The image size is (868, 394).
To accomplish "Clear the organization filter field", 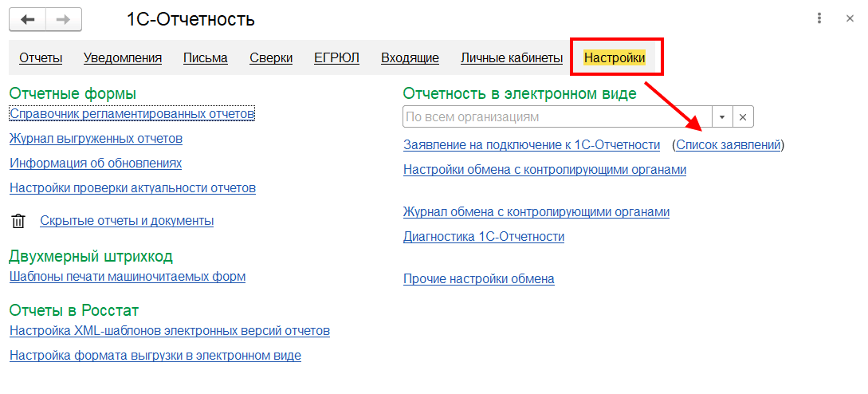I will point(743,117).
